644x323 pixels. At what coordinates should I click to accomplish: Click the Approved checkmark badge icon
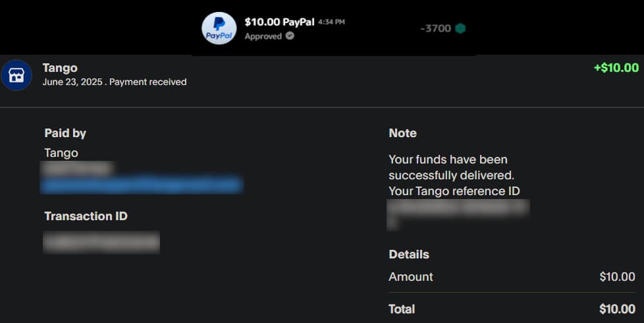(290, 36)
